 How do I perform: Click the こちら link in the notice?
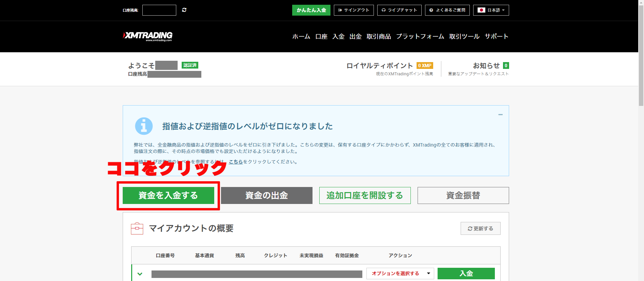[236, 162]
